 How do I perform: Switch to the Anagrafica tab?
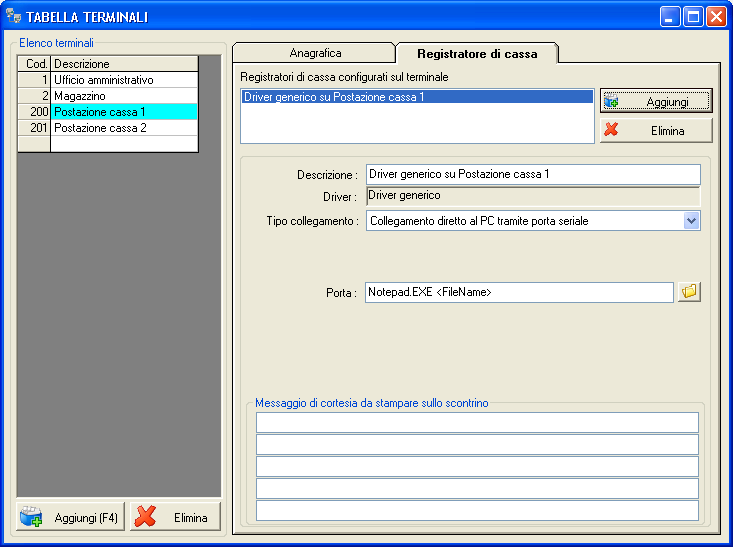(x=315, y=53)
